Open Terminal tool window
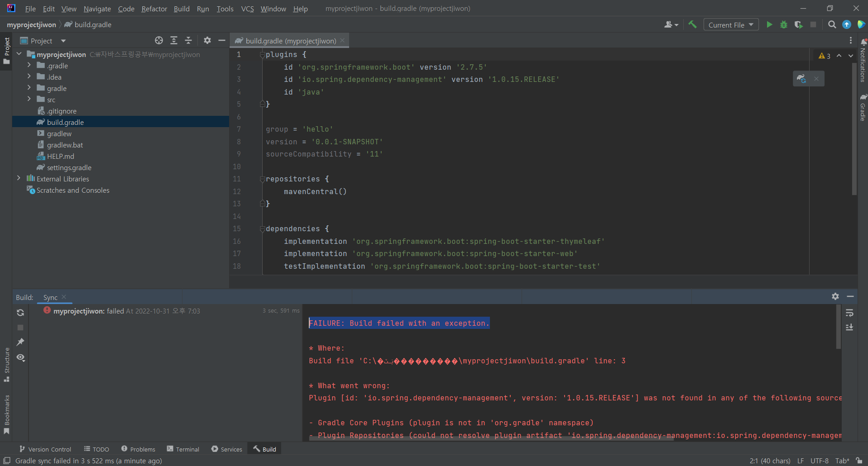 (183, 449)
